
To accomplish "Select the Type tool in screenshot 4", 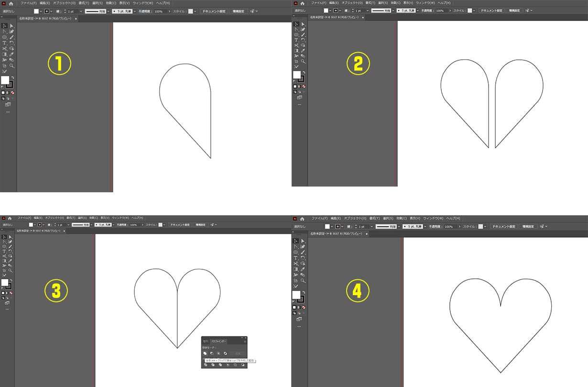I will 296,257.
